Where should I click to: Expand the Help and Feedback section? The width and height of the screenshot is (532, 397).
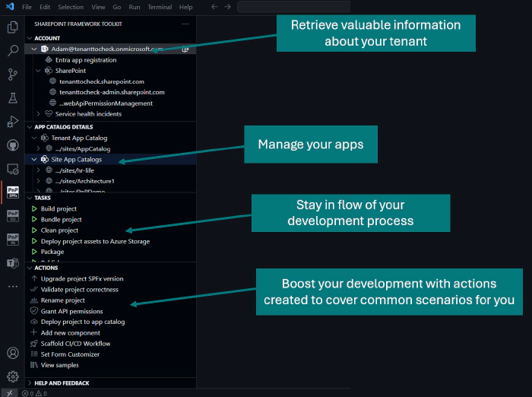click(x=61, y=383)
